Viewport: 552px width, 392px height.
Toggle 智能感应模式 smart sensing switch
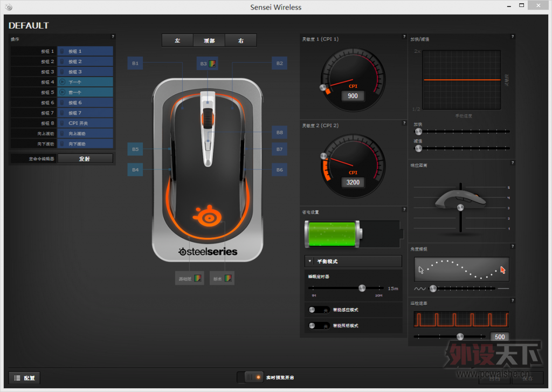(x=319, y=310)
